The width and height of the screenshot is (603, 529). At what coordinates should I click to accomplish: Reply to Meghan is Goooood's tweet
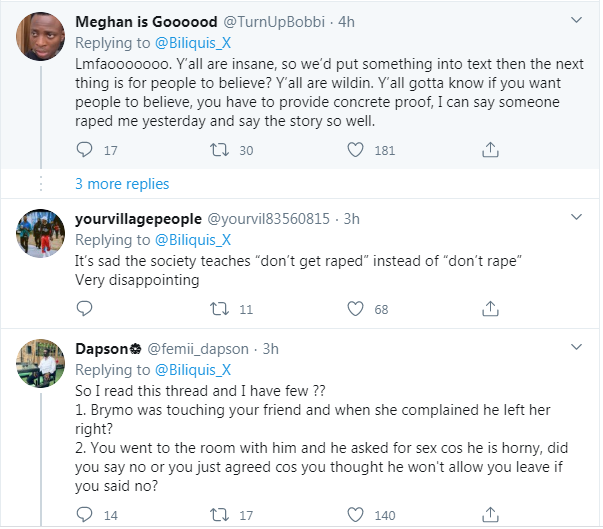coord(84,150)
